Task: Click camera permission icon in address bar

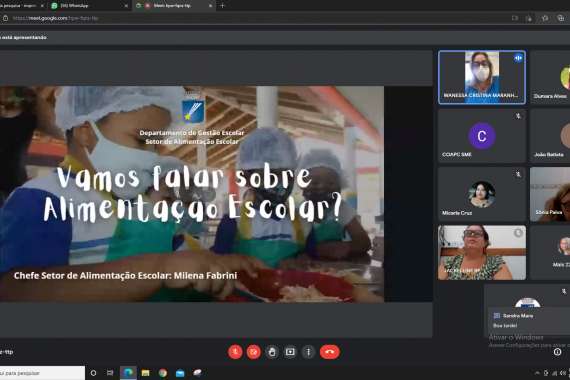Action: (x=515, y=18)
